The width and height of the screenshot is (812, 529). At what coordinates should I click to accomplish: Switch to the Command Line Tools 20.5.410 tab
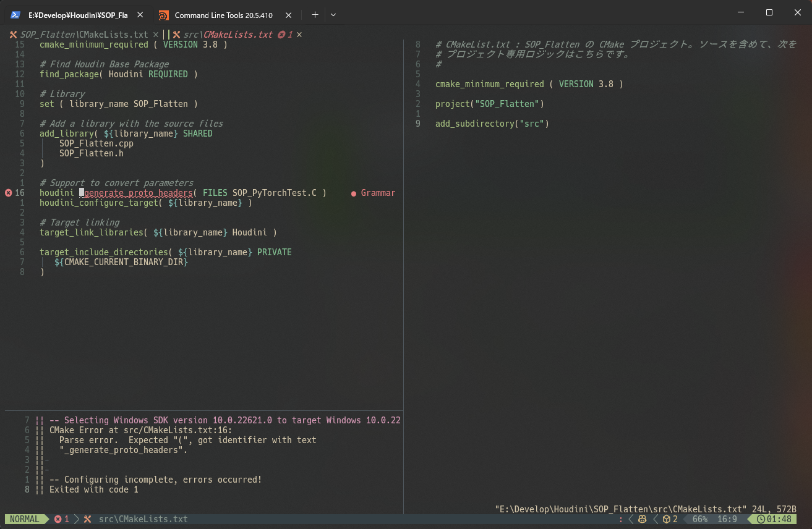click(x=224, y=15)
